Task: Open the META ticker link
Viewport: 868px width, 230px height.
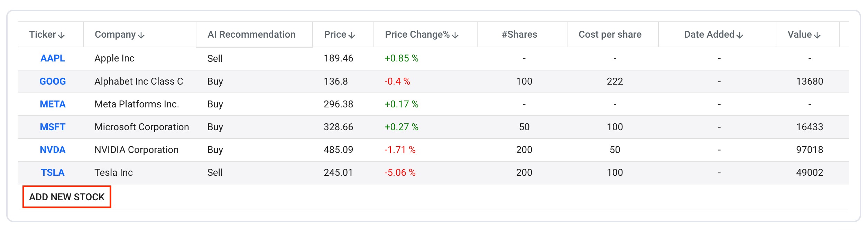Action: (53, 104)
